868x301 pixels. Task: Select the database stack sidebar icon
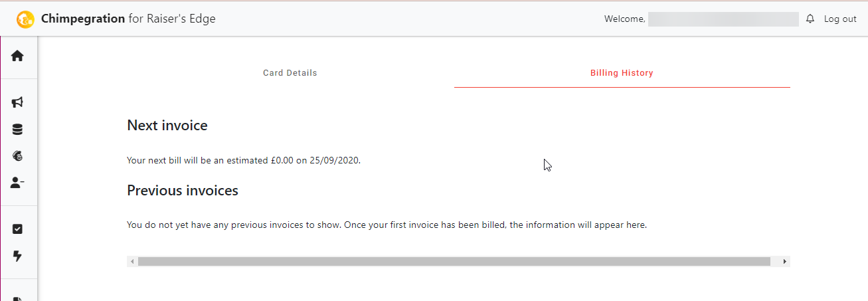pos(17,130)
